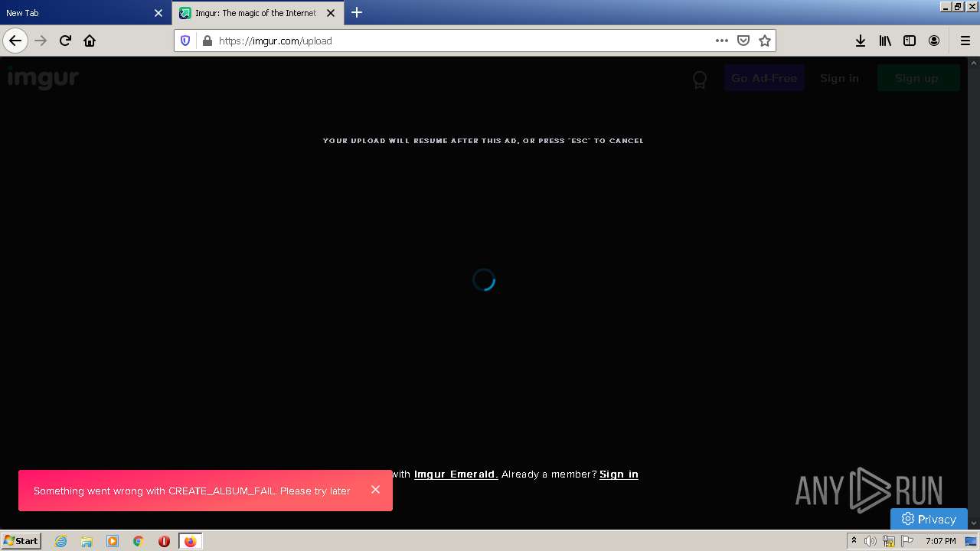Image resolution: width=980 pixels, height=551 pixels.
Task: Show hidden system tray icons
Action: 854,541
